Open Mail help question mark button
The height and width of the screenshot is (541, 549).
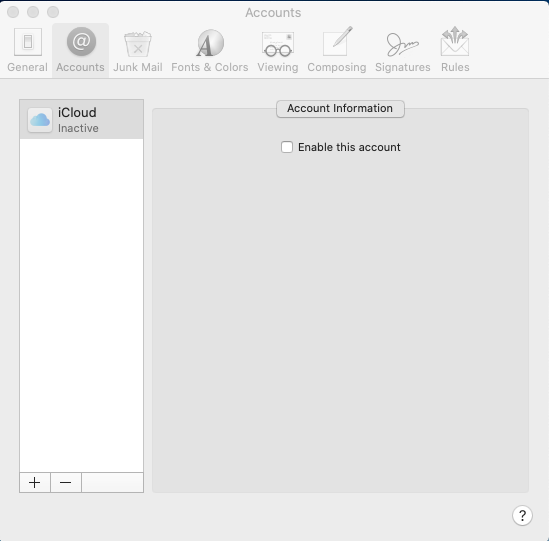point(522,515)
